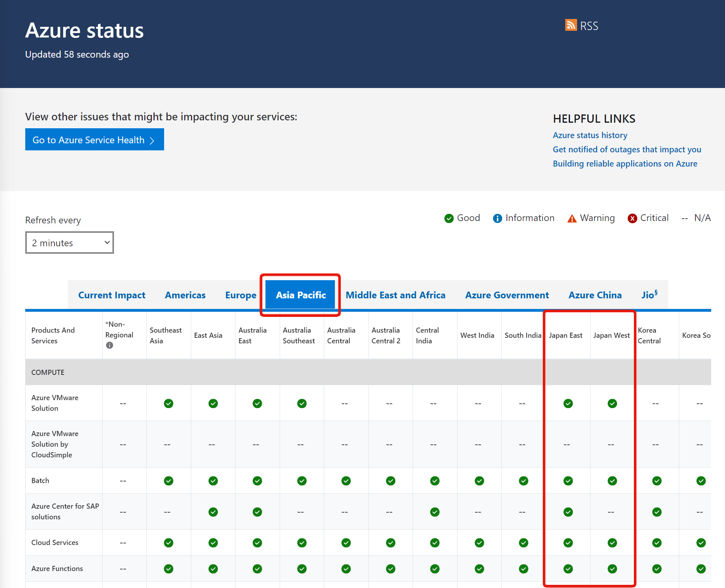Click Azure VMware Solution East Asia checkmark
Screen dimensions: 725x588
pyautogui.click(x=213, y=403)
